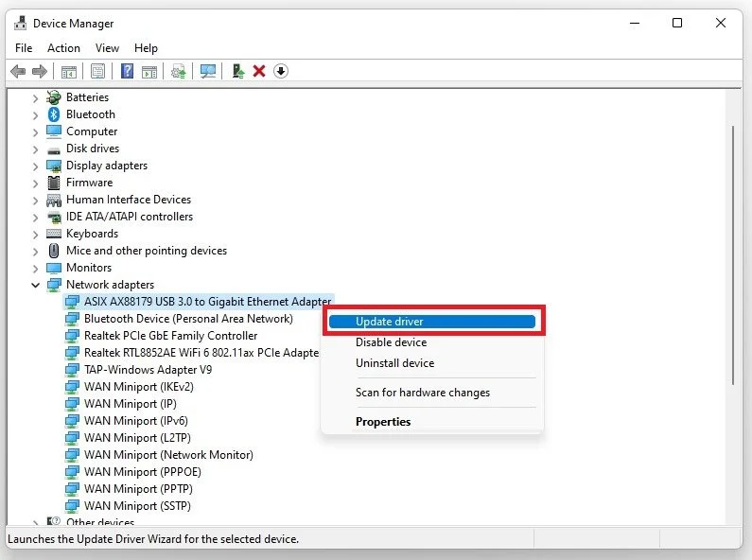
Task: Click the vertical scrollbar thumb
Action: point(733,255)
